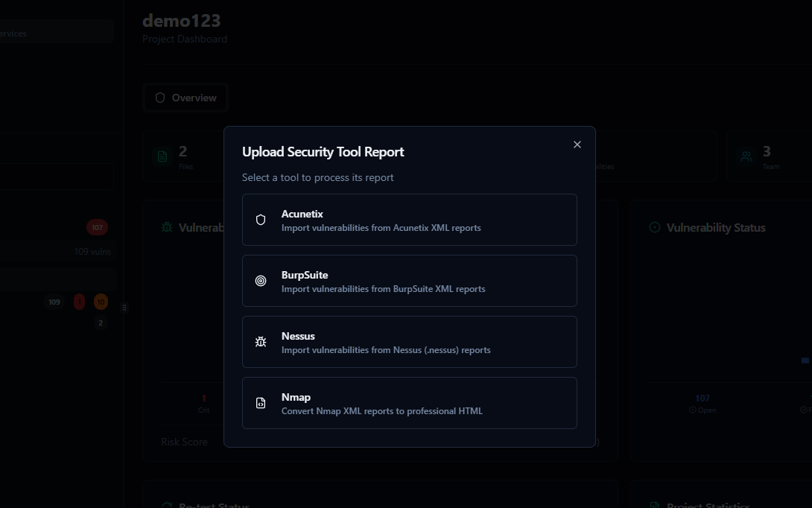Screen dimensions: 812x508
Task: Choose Nmap XML to HTML conversion option
Action: click(x=409, y=403)
